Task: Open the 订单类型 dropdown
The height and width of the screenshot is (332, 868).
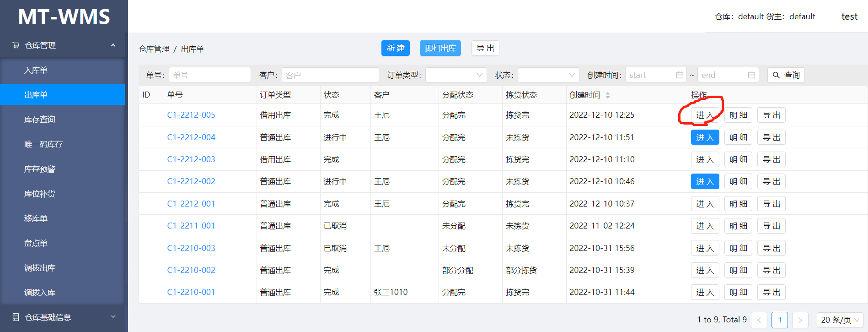Action: 456,75
